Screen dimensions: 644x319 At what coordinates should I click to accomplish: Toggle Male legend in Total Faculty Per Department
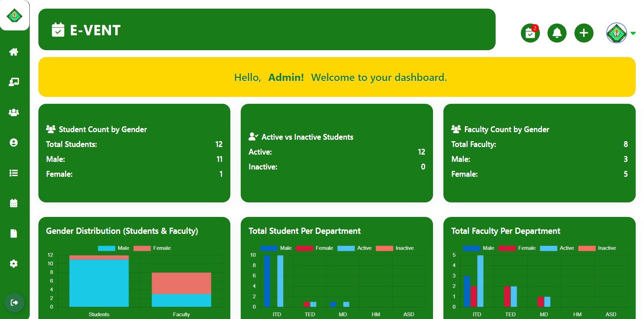coord(479,248)
